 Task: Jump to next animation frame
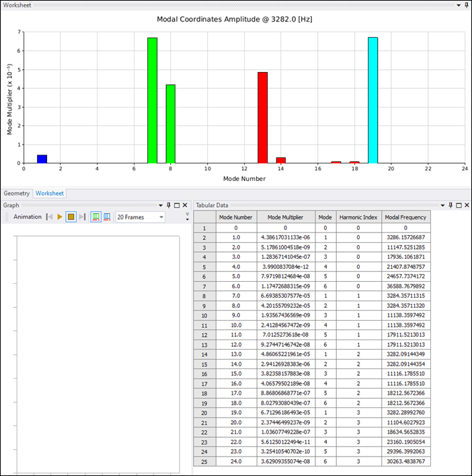tap(82, 216)
